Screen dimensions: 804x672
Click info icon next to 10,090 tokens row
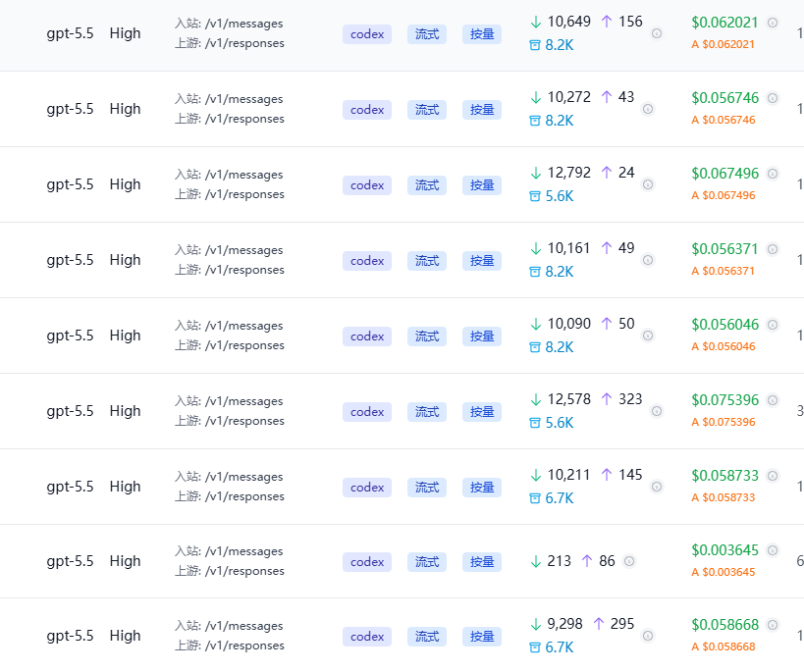[648, 336]
